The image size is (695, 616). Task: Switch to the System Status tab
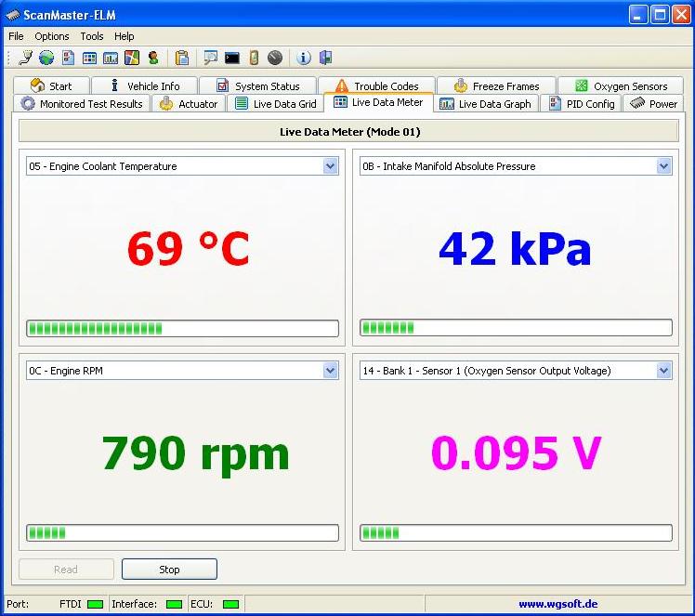258,85
